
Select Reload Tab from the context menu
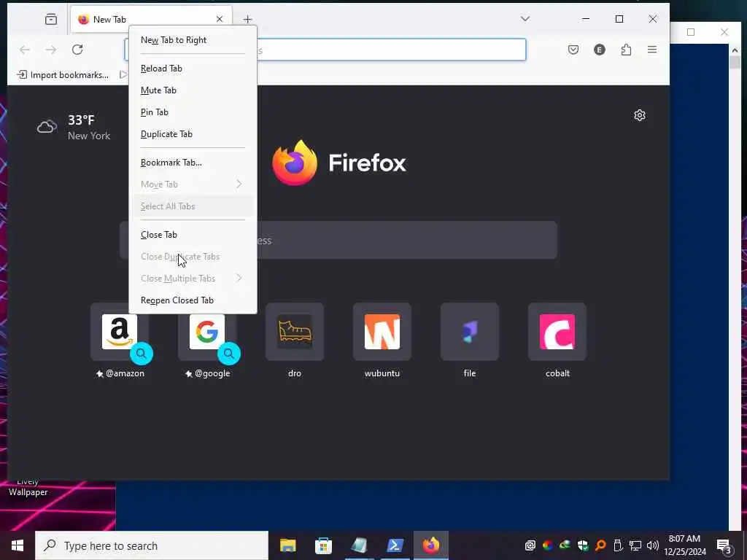[193, 69]
